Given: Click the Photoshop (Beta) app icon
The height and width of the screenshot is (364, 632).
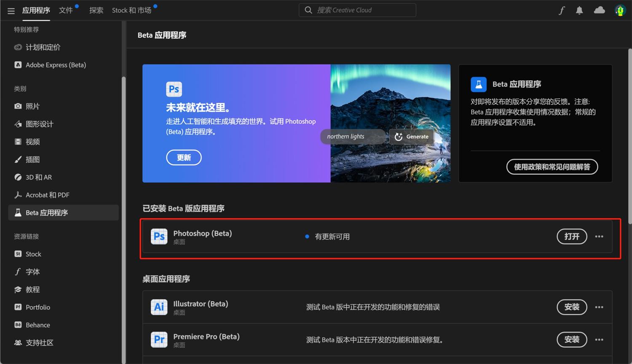Looking at the screenshot, I should [159, 236].
